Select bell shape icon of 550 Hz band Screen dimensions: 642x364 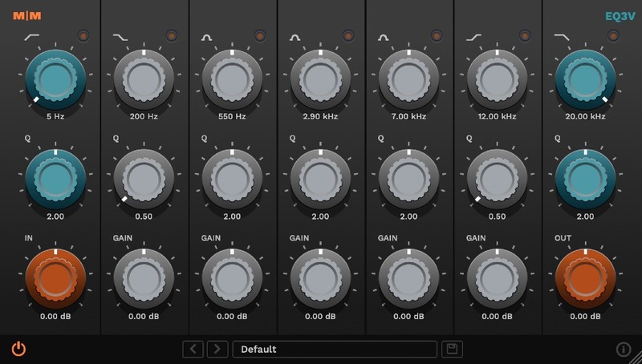[206, 38]
